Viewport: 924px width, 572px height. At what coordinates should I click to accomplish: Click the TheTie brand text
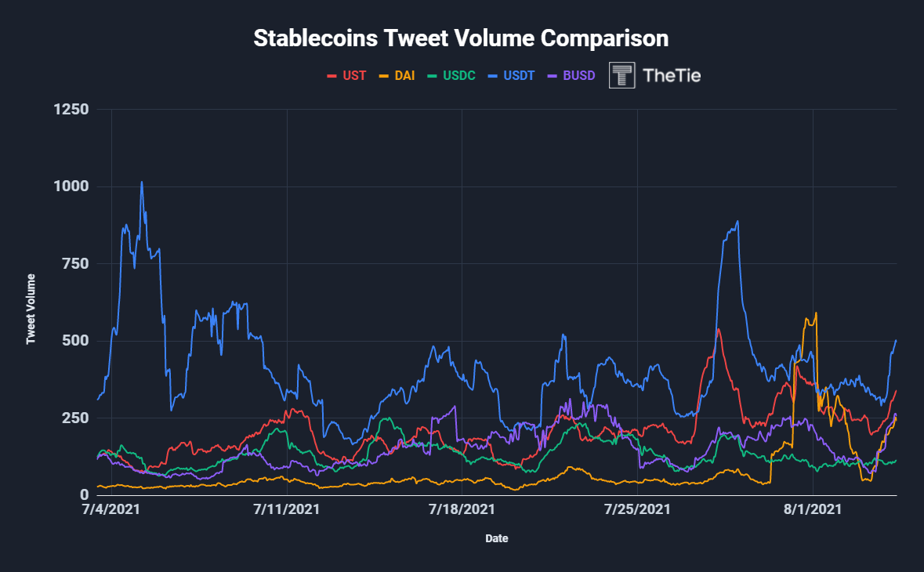tap(672, 75)
